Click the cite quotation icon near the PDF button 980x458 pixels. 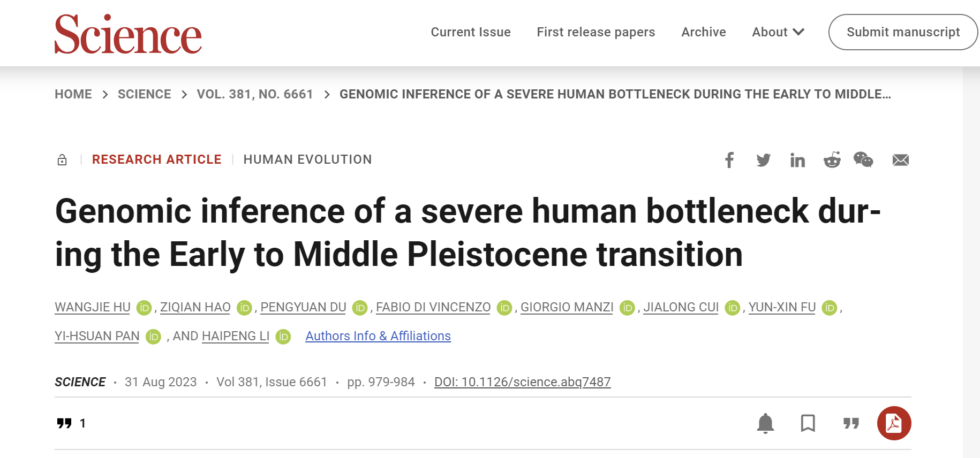851,423
